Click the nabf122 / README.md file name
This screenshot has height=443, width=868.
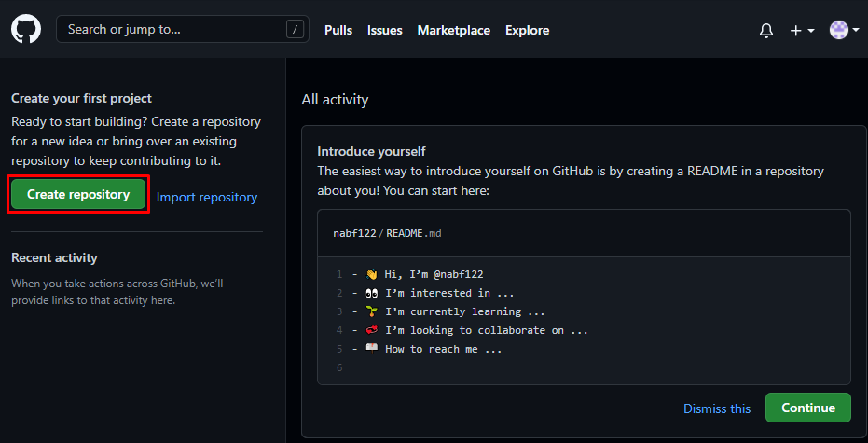pyautogui.click(x=387, y=233)
